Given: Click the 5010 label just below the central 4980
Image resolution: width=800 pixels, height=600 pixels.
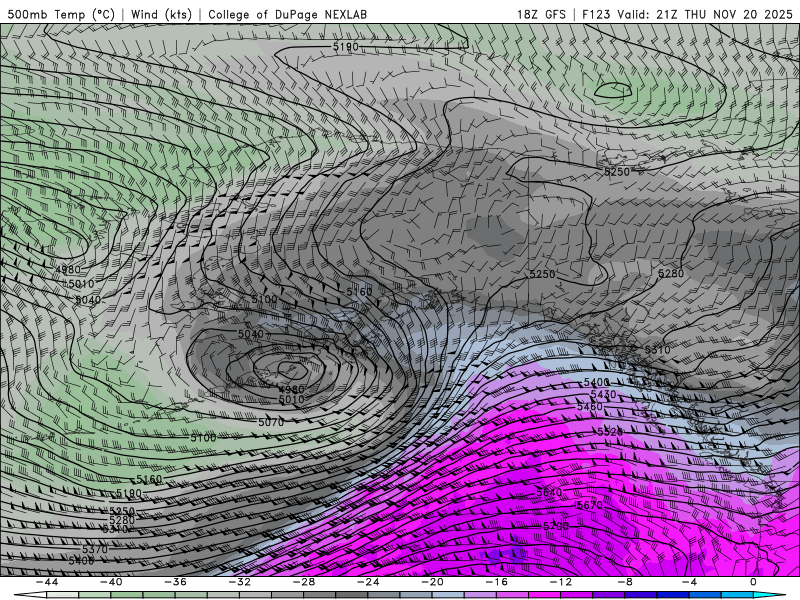Looking at the screenshot, I should 291,399.
